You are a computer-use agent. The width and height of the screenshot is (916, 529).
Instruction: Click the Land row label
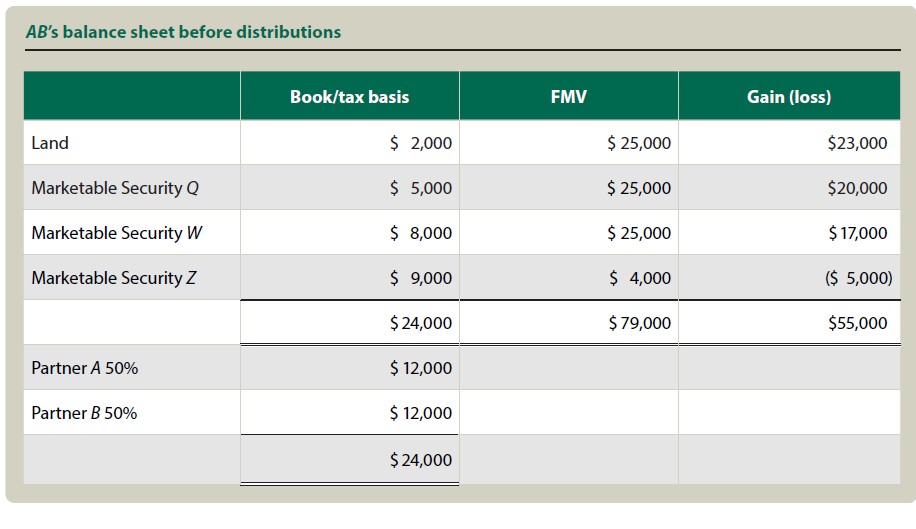50,143
